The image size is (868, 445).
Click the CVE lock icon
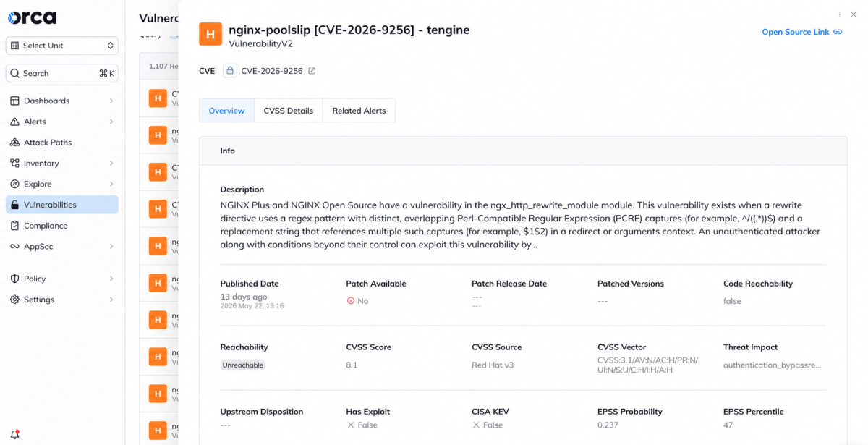[x=230, y=71]
